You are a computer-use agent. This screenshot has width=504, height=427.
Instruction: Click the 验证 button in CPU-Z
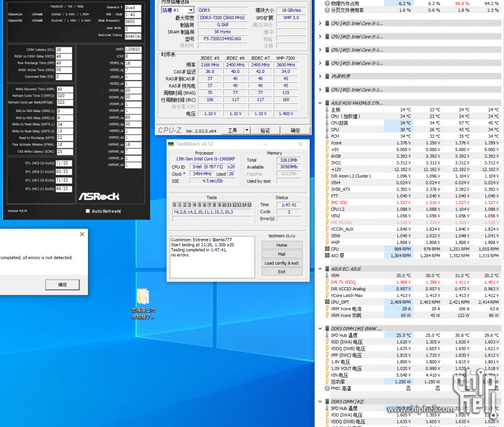point(265,130)
